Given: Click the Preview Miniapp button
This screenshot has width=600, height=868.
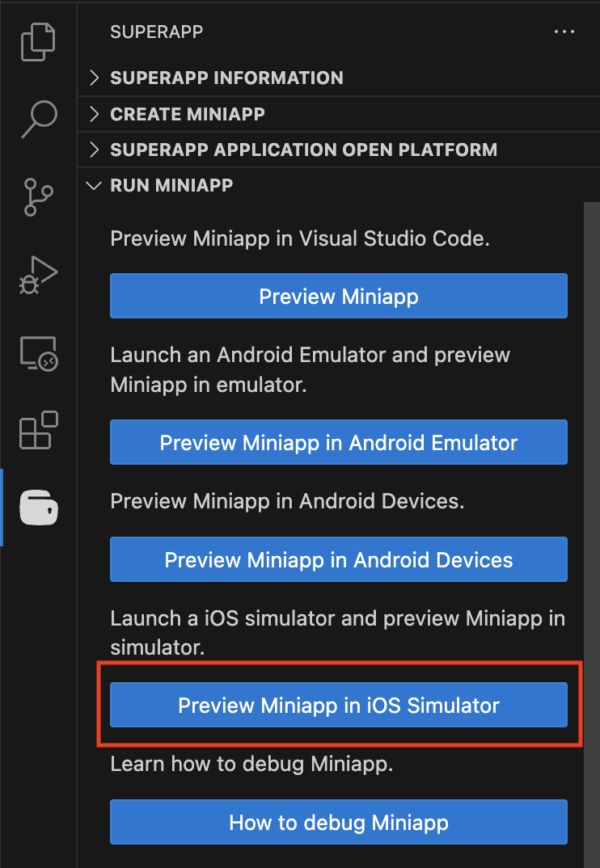Looking at the screenshot, I should (339, 296).
